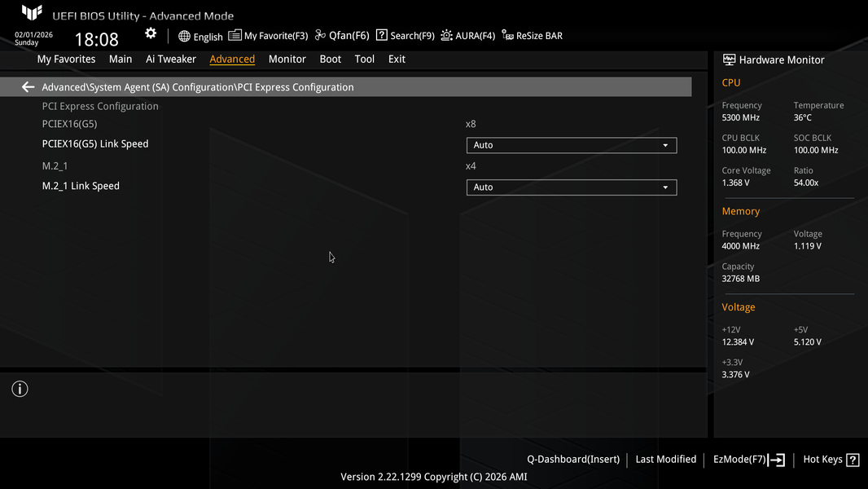Image resolution: width=868 pixels, height=489 pixels.
Task: Click the SOC BCLK 100.00 MHz value
Action: [x=815, y=150]
